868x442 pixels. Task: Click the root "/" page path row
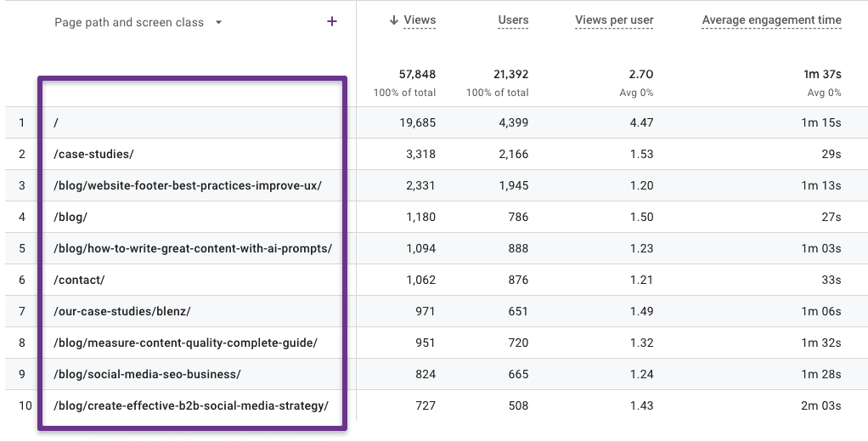56,122
